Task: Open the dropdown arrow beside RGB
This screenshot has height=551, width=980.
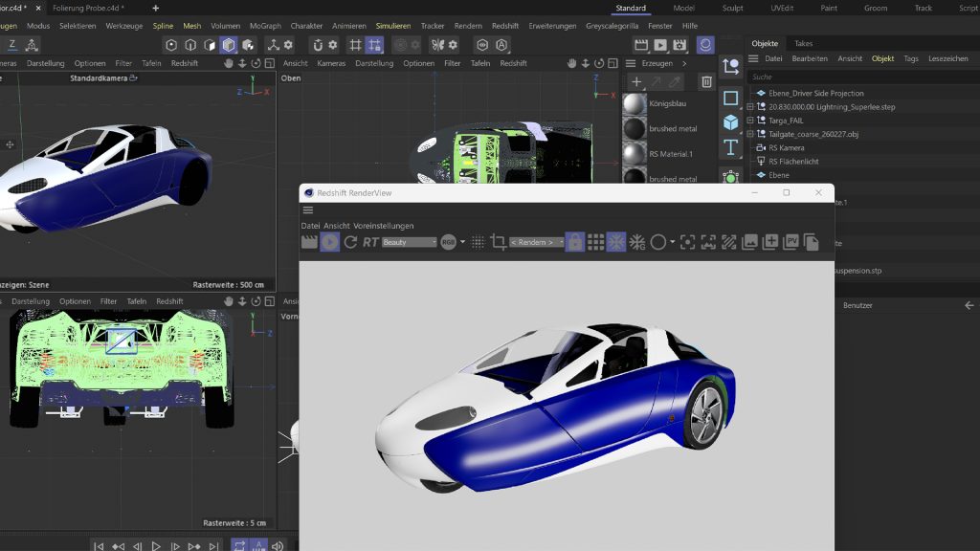Action: (x=462, y=242)
